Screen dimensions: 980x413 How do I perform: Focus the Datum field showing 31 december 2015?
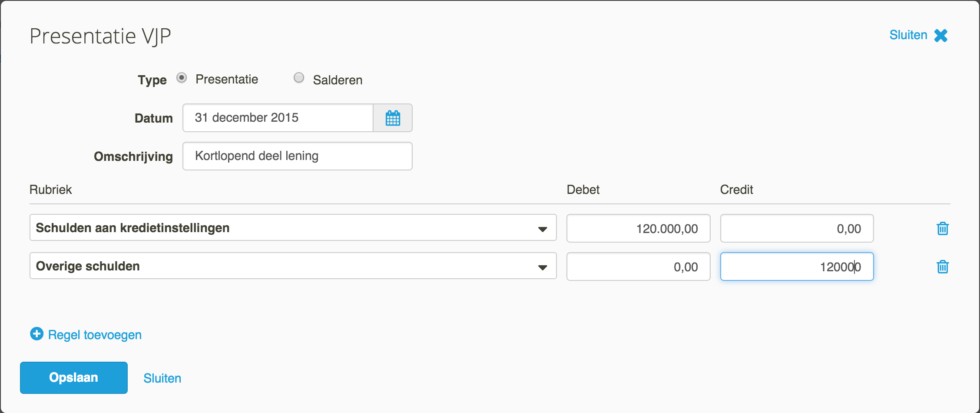[x=278, y=118]
